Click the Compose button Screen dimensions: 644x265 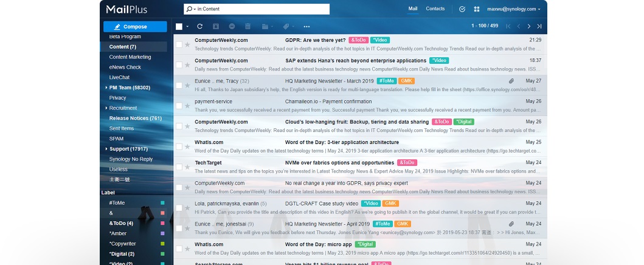pos(135,27)
